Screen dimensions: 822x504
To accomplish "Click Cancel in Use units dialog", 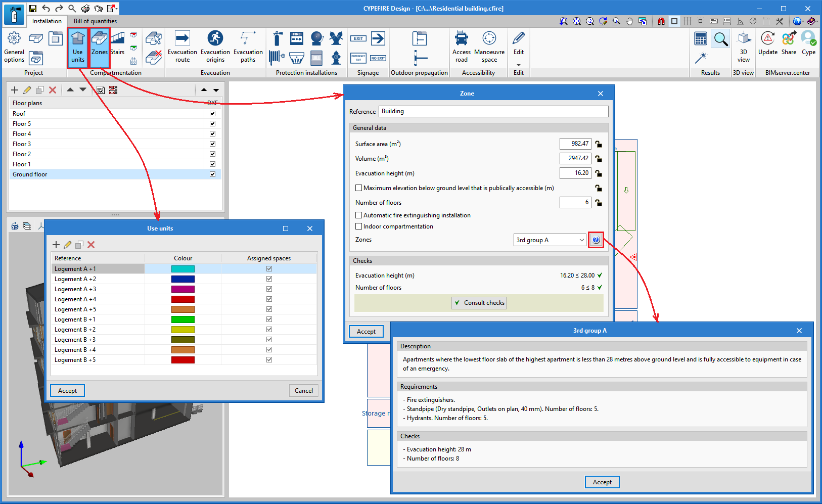I will pyautogui.click(x=303, y=391).
